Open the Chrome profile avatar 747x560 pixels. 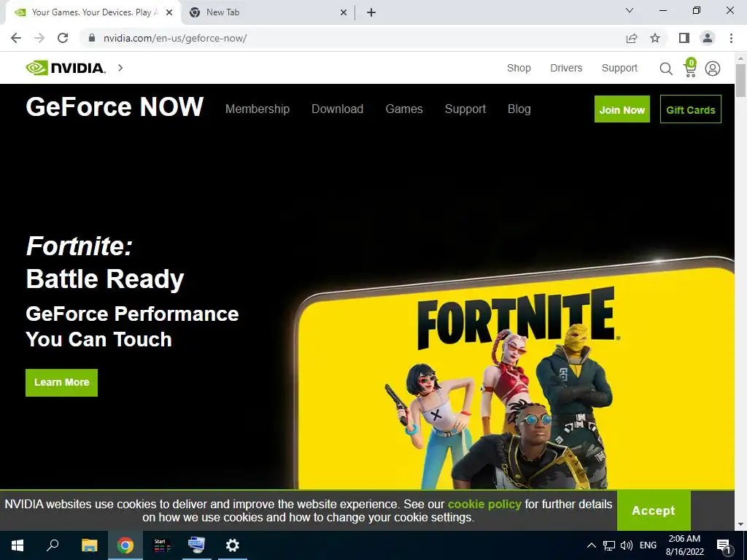pos(708,38)
